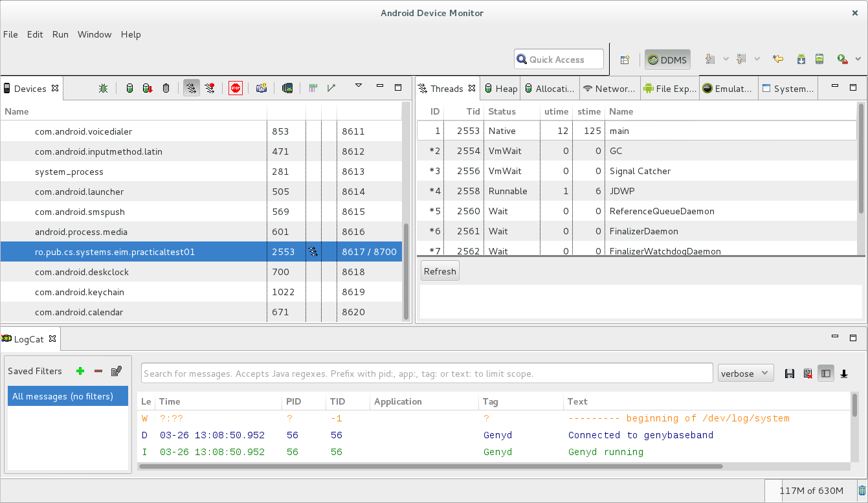This screenshot has height=503, width=868.
Task: Select ro.pub.cs.systems.eim.practicaltest01 process
Action: tap(201, 252)
